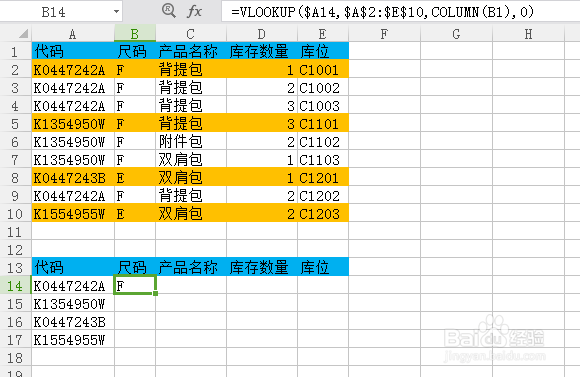The image size is (580, 377).
Task: Click header cell 产品名称 in row 1
Action: click(x=191, y=51)
